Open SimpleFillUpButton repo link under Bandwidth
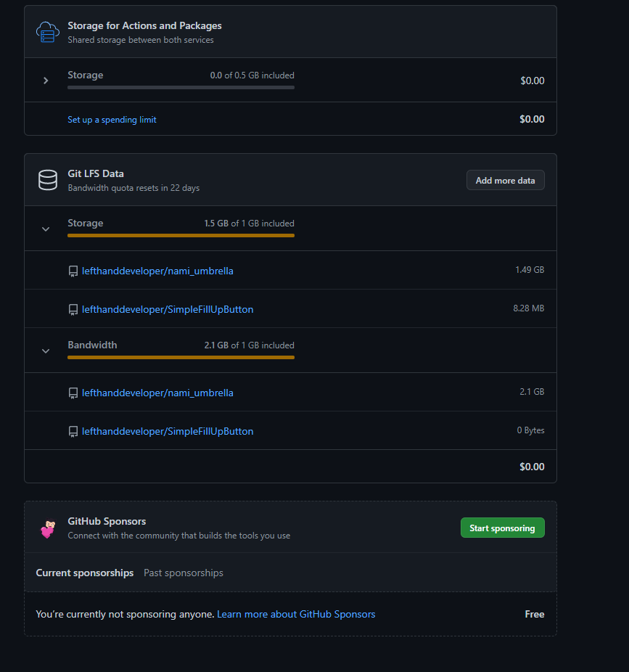Screen dimensions: 629x672 (x=168, y=431)
